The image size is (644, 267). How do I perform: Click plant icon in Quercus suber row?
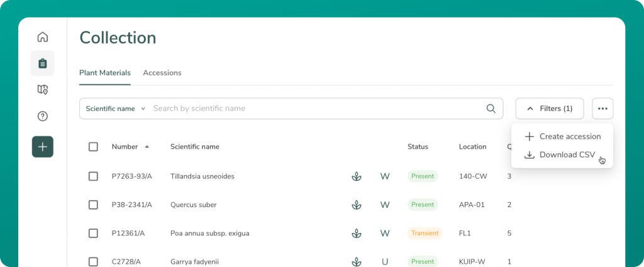click(x=357, y=205)
